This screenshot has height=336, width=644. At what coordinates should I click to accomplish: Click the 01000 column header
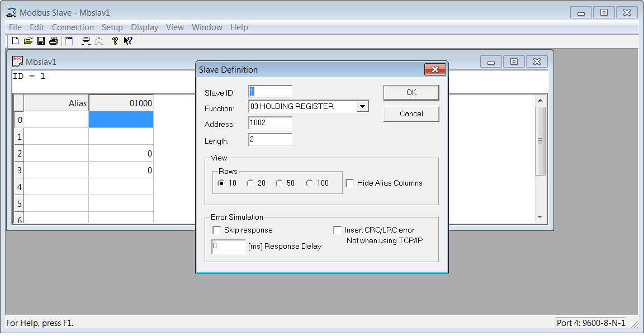pos(121,103)
